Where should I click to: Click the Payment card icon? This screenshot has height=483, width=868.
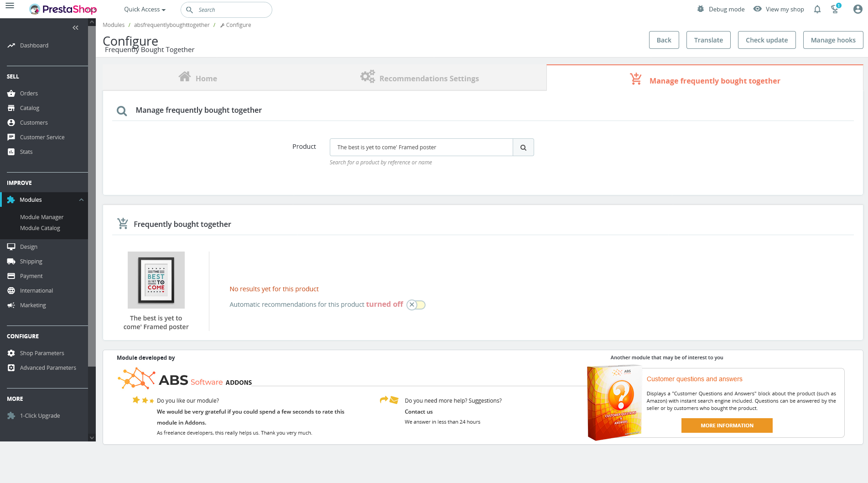point(11,276)
